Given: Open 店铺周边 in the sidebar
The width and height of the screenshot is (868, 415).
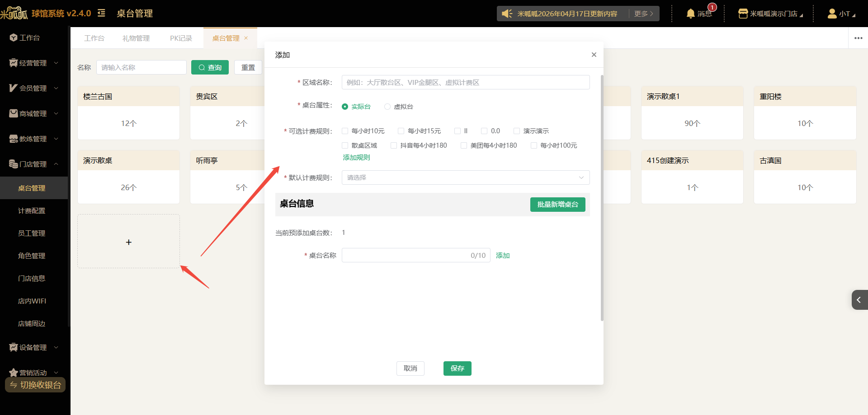Looking at the screenshot, I should pyautogui.click(x=32, y=324).
